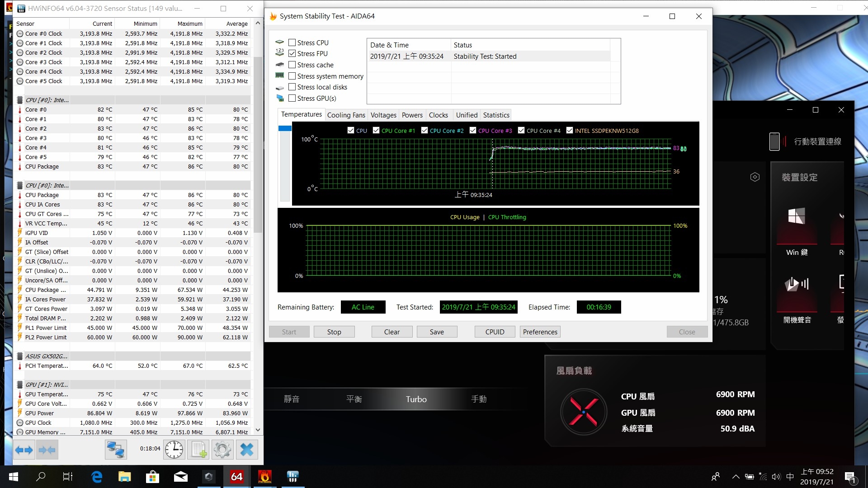Toggle the CPU Core #1 graph checkbox

point(376,130)
